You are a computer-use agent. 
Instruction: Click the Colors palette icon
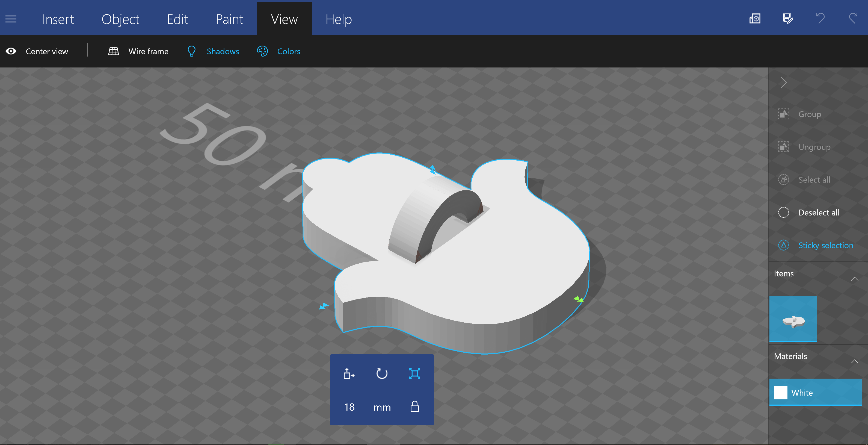coord(262,51)
